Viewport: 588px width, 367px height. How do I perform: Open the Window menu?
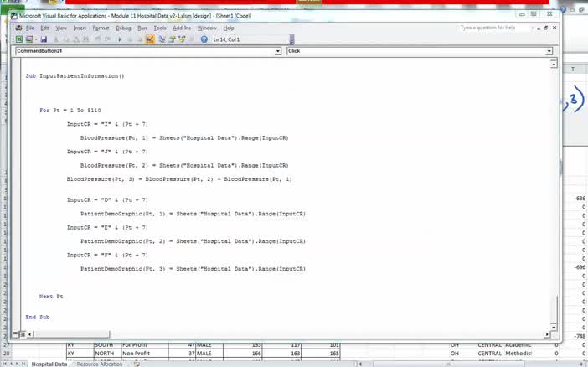[207, 28]
